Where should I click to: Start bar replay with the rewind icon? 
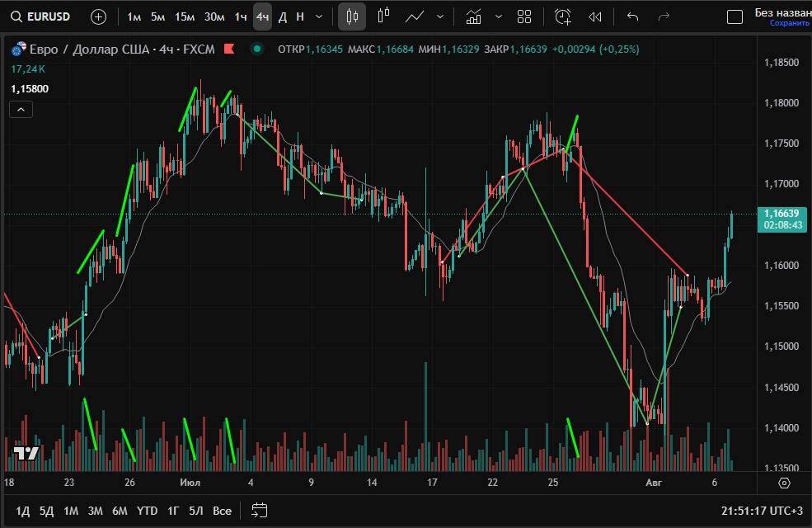(595, 16)
